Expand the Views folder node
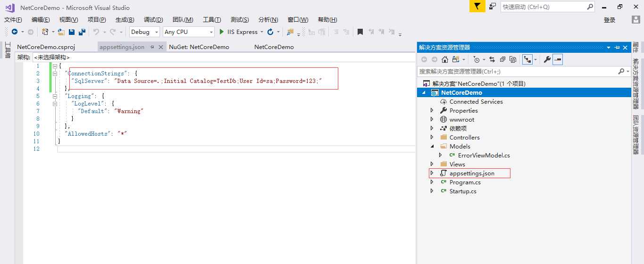 pyautogui.click(x=432, y=164)
